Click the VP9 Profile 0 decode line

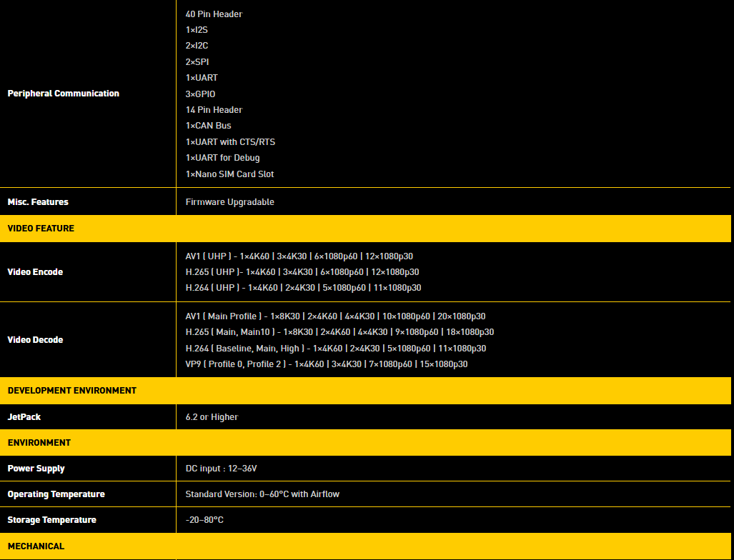(326, 364)
